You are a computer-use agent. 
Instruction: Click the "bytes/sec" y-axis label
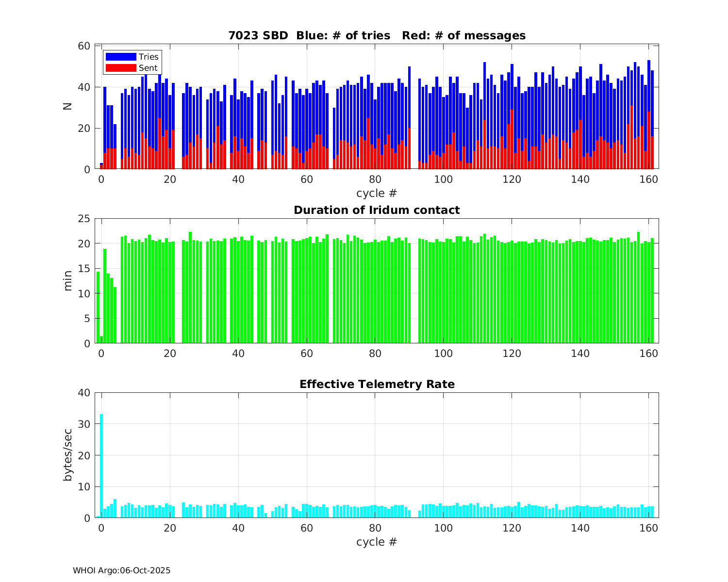click(68, 455)
